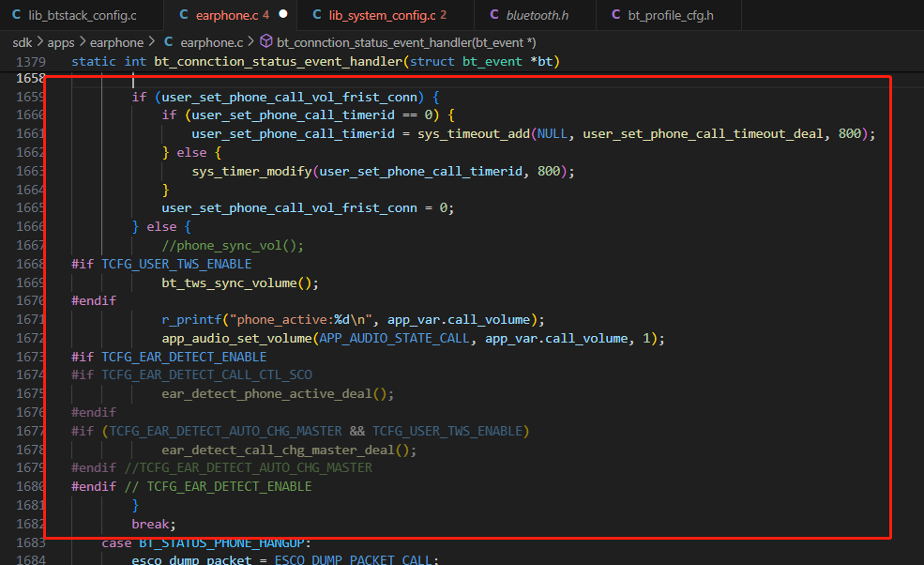924x565 pixels.
Task: Click the sticky scroll function header at line 1379
Action: pos(315,61)
